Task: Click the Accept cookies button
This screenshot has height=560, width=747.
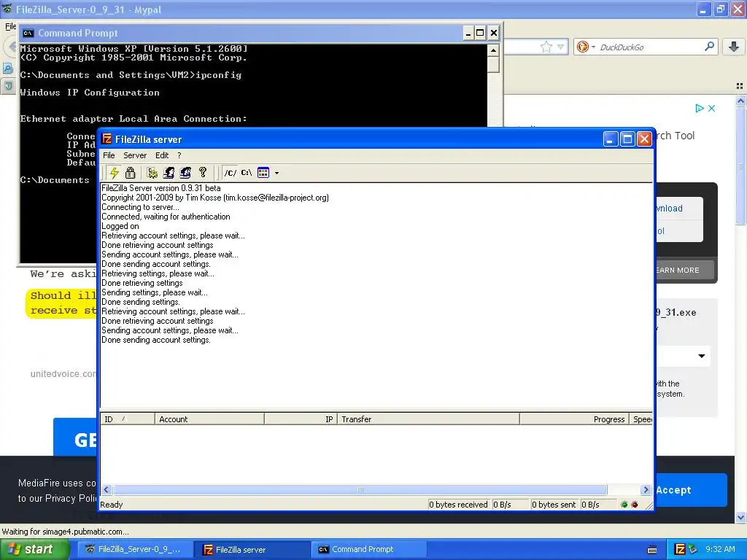Action: click(x=691, y=490)
